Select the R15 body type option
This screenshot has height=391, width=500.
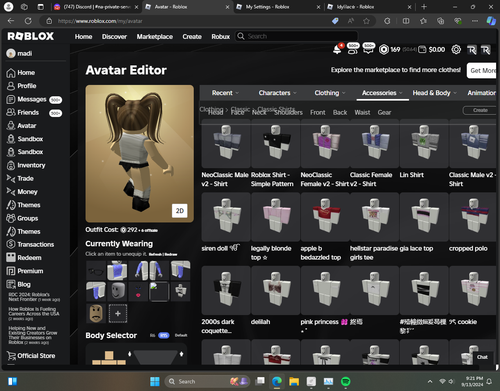(x=163, y=335)
